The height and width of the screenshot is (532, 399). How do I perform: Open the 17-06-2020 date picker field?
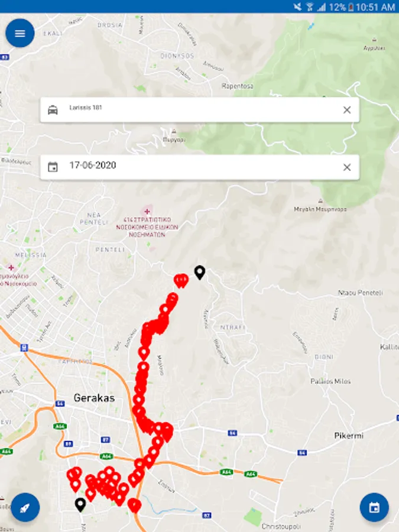(x=200, y=167)
